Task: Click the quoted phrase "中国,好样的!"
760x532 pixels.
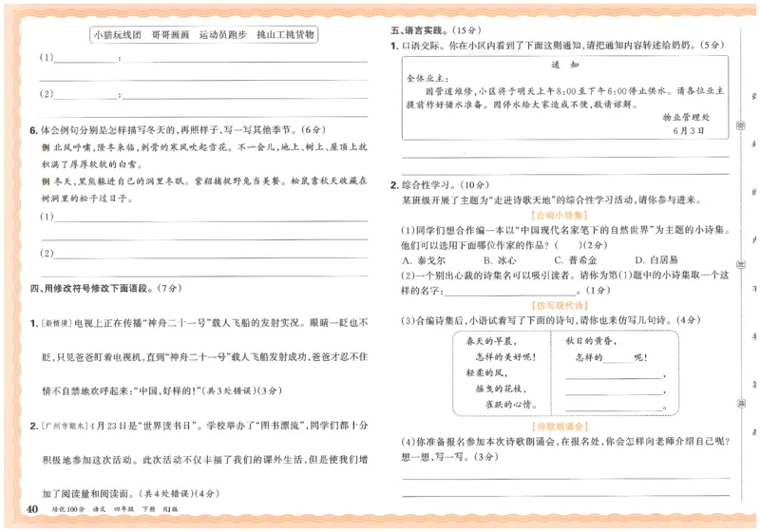Action: tap(166, 390)
